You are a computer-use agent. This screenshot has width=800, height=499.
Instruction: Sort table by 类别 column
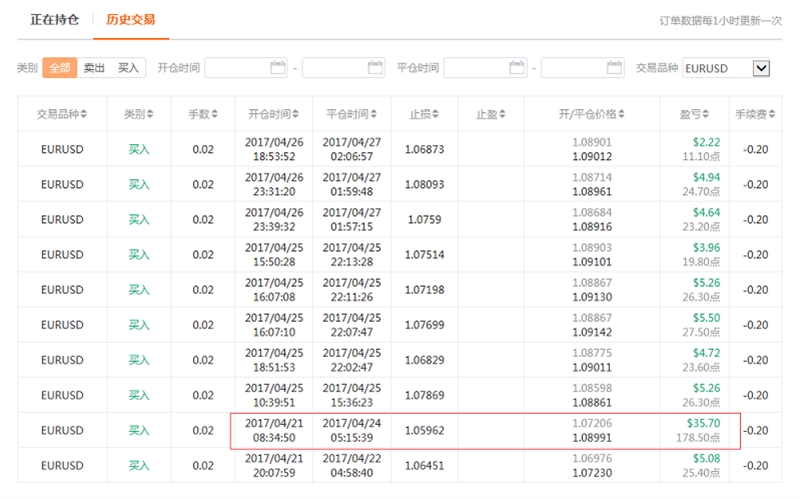138,114
